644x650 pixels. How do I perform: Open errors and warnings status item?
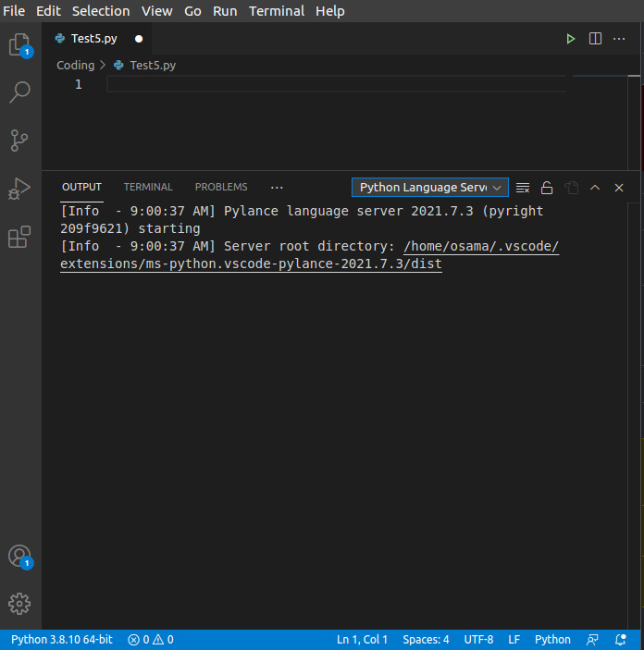tap(151, 640)
